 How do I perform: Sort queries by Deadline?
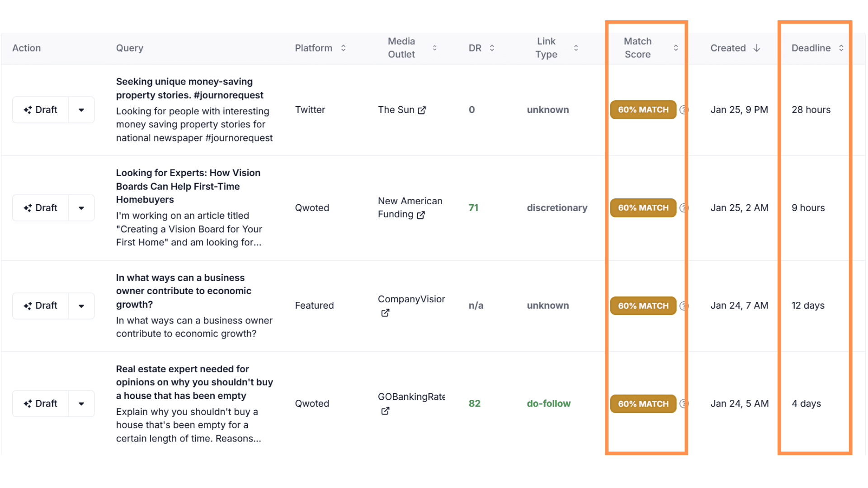pos(841,48)
